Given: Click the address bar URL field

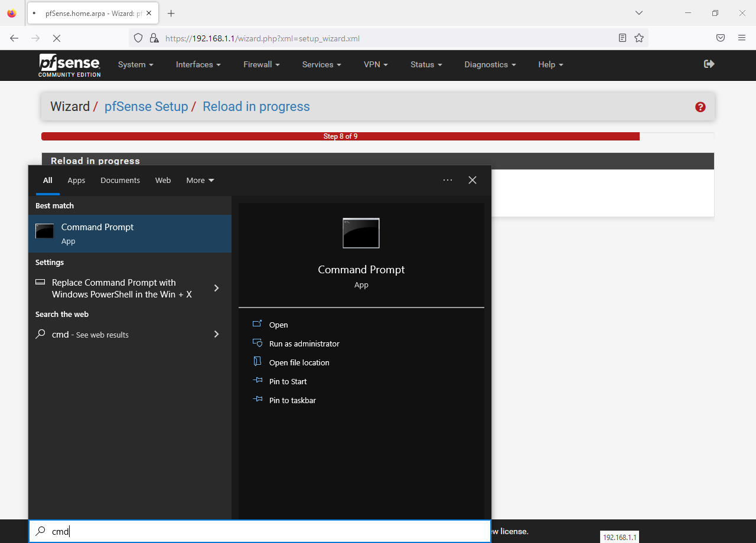Looking at the screenshot, I should pyautogui.click(x=387, y=38).
